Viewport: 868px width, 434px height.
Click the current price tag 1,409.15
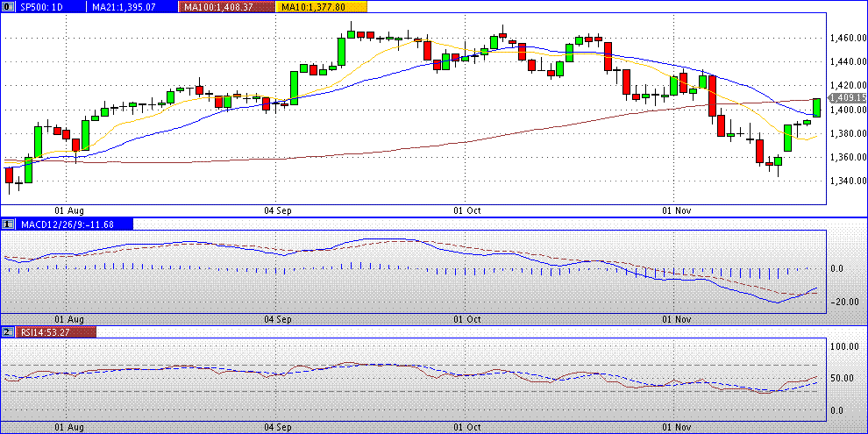click(847, 98)
